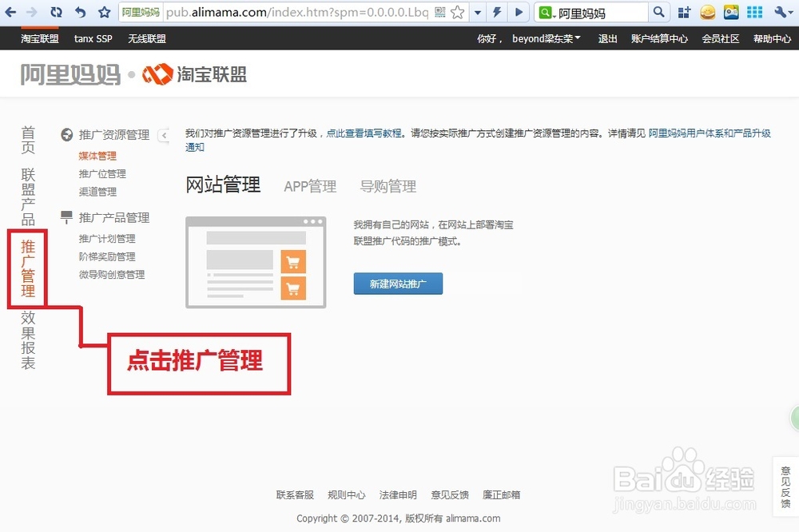Click the go/play arrow next to the address bar
Image resolution: width=799 pixels, height=532 pixels.
point(519,12)
